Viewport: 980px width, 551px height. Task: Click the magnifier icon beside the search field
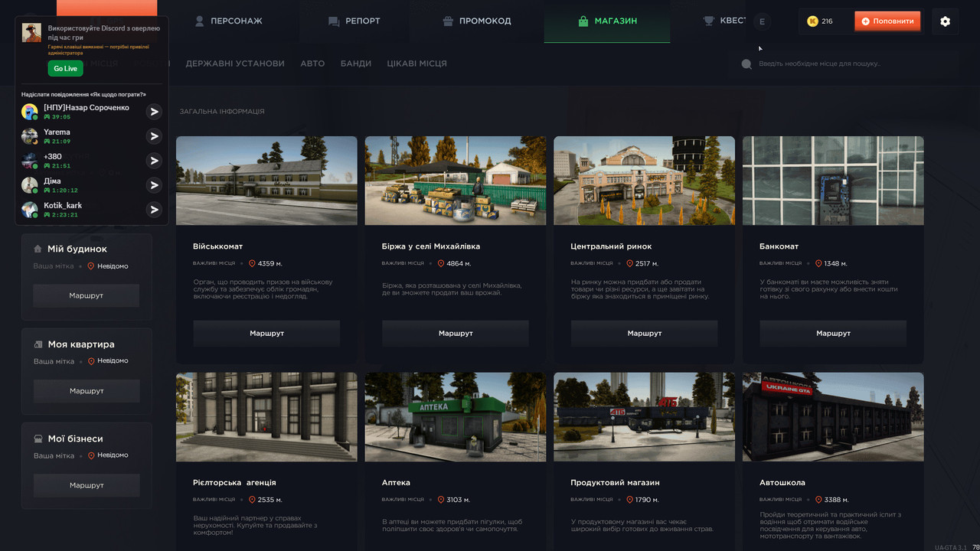tap(746, 64)
